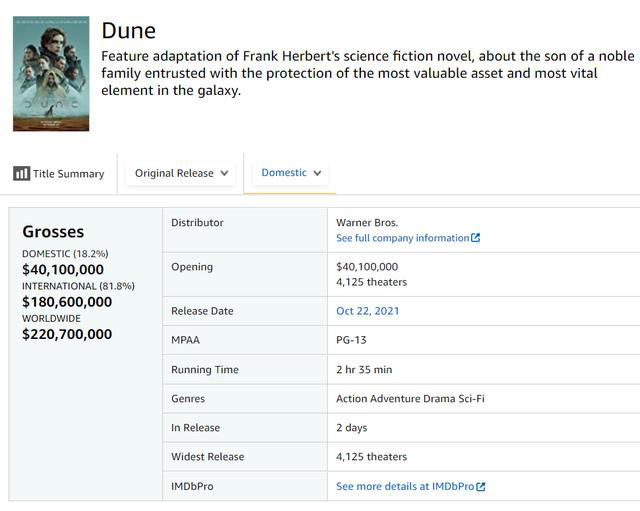640x511 pixels.
Task: Open the Domestic region dropdown
Action: point(291,173)
